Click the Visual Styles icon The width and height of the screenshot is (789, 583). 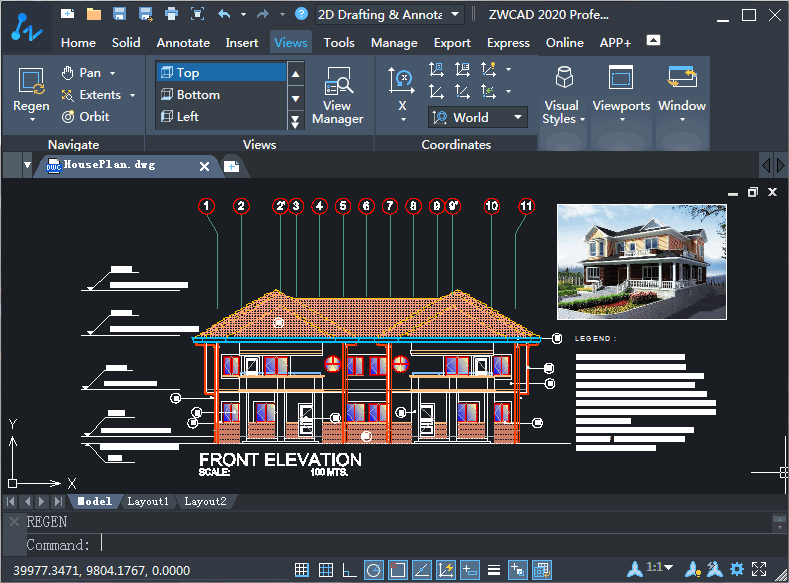coord(564,79)
